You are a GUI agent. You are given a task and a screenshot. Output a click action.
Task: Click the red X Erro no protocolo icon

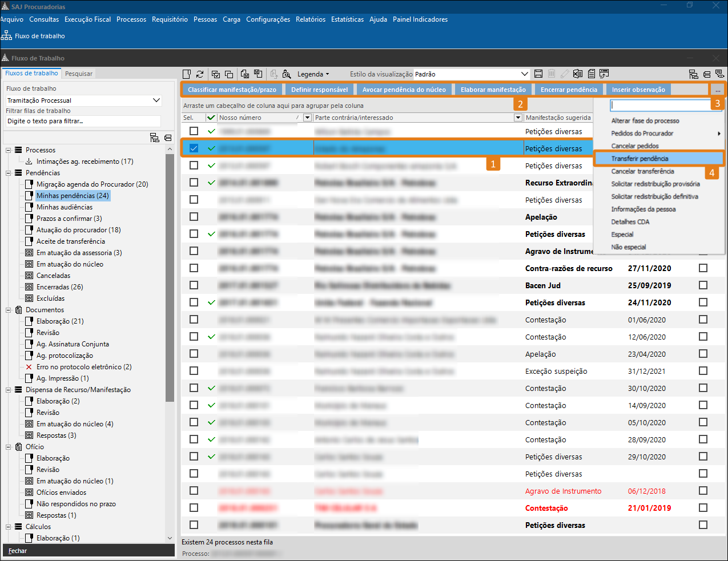tap(29, 367)
